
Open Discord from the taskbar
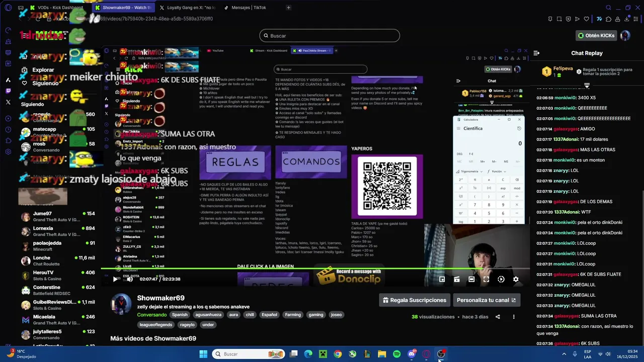point(412,354)
